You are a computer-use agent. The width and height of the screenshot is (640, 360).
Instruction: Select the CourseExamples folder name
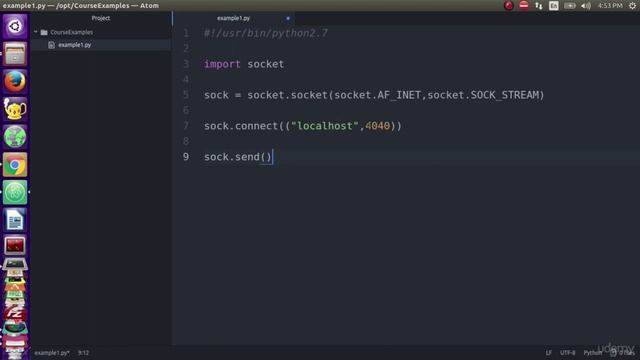(71, 32)
